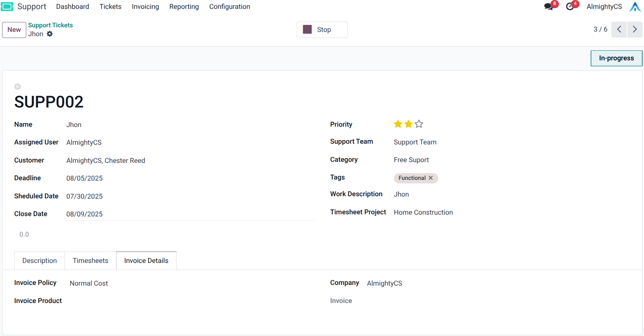Click the Support app logo icon
The width and height of the screenshot is (644, 336).
(x=7, y=7)
